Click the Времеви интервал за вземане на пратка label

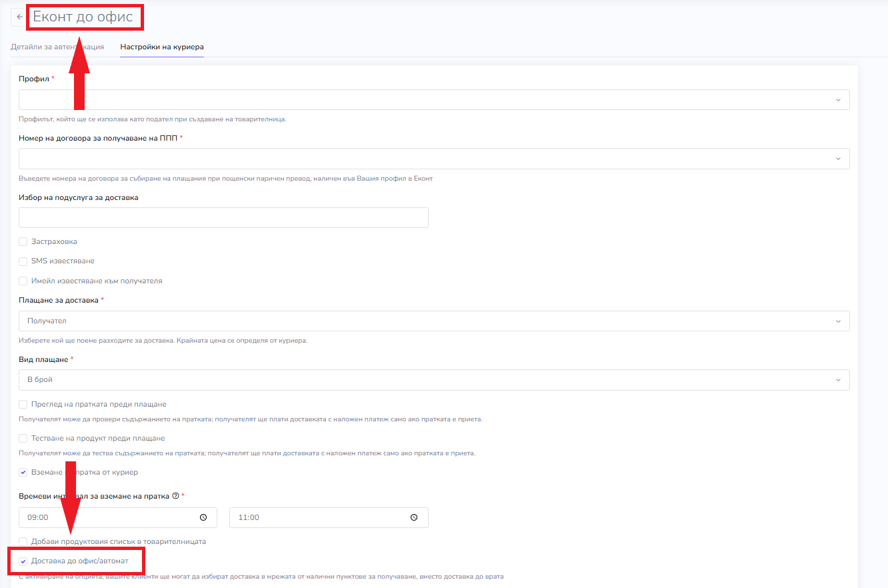click(x=94, y=496)
